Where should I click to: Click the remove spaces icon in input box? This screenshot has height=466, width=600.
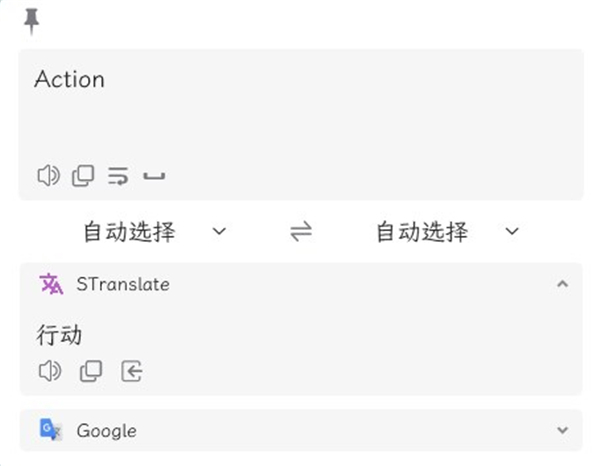point(154,177)
